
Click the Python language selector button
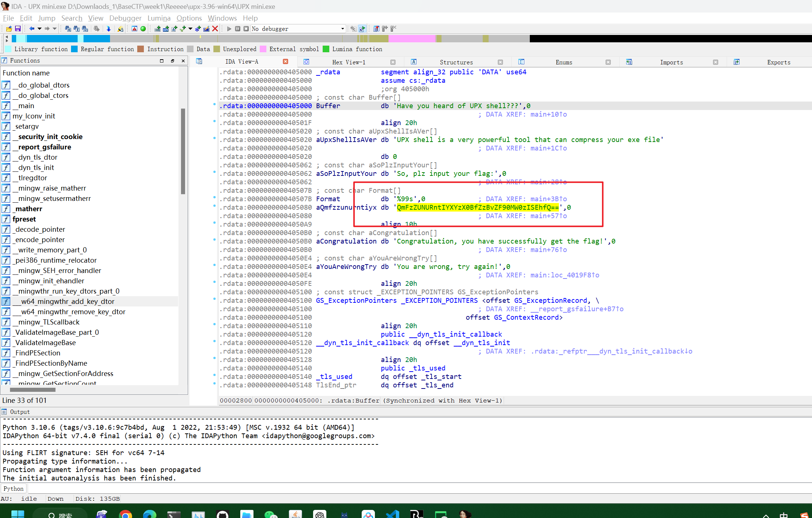coord(14,489)
